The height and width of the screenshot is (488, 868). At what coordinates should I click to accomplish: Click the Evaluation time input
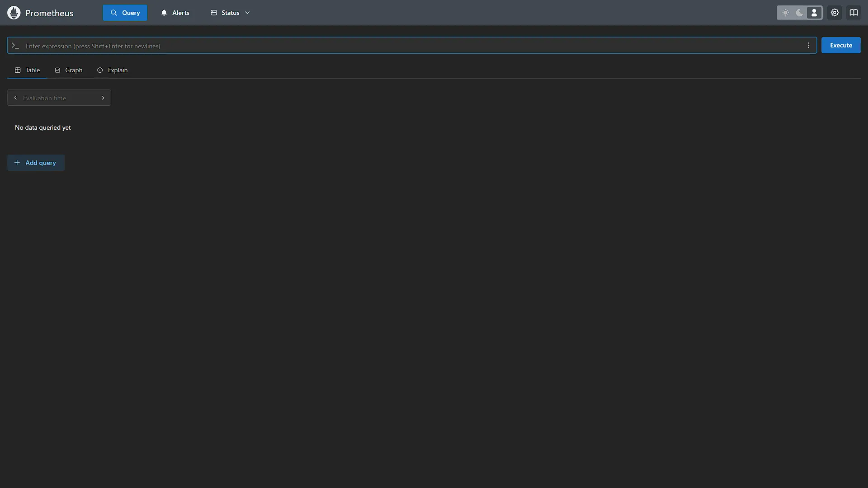pyautogui.click(x=59, y=98)
